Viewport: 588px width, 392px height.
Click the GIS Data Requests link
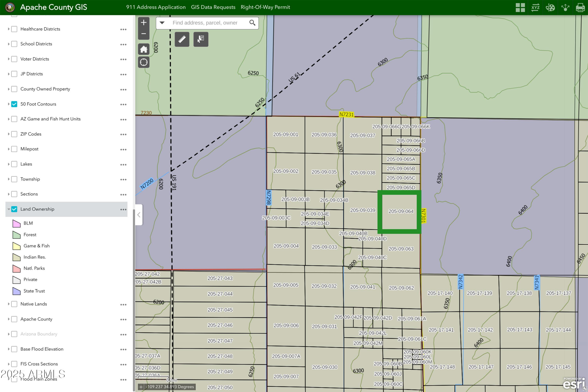(x=213, y=7)
